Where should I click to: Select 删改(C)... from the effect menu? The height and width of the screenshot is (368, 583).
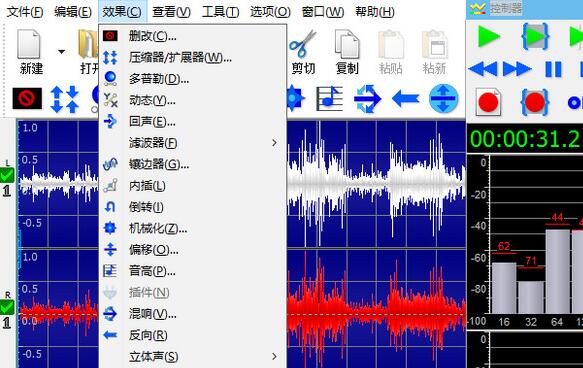click(x=193, y=36)
